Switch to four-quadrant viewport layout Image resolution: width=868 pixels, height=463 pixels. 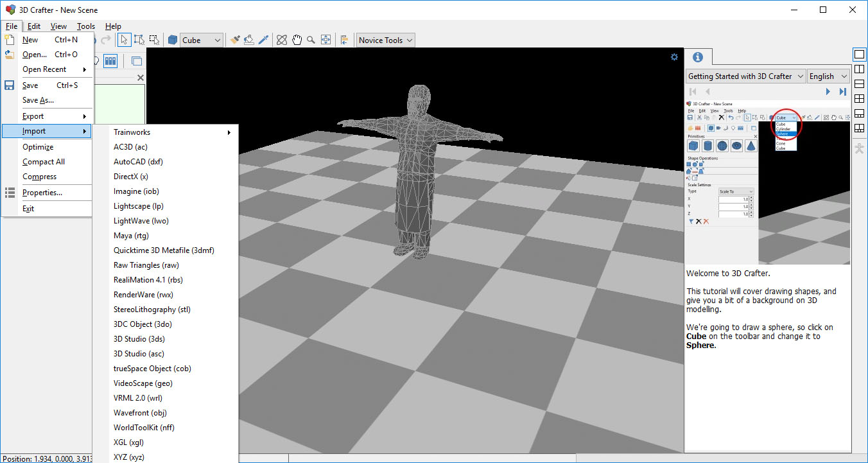click(859, 99)
